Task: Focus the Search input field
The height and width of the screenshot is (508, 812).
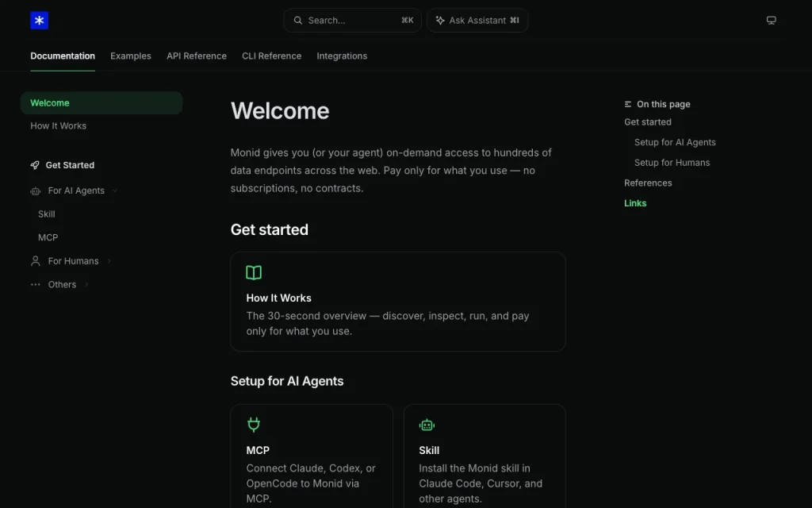Action: click(352, 20)
